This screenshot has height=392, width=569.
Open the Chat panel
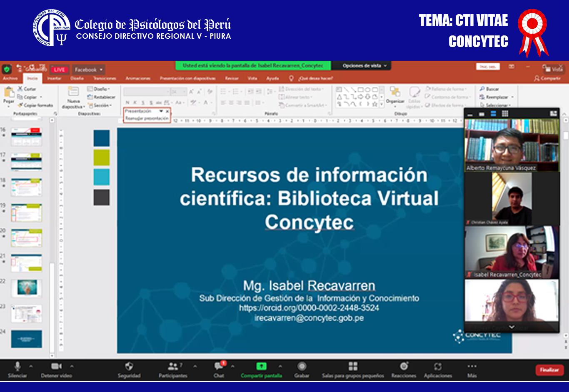pos(219,370)
